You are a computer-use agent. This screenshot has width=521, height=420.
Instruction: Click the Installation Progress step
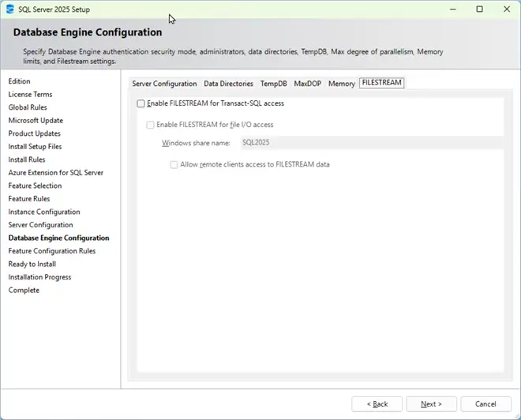[x=39, y=277]
